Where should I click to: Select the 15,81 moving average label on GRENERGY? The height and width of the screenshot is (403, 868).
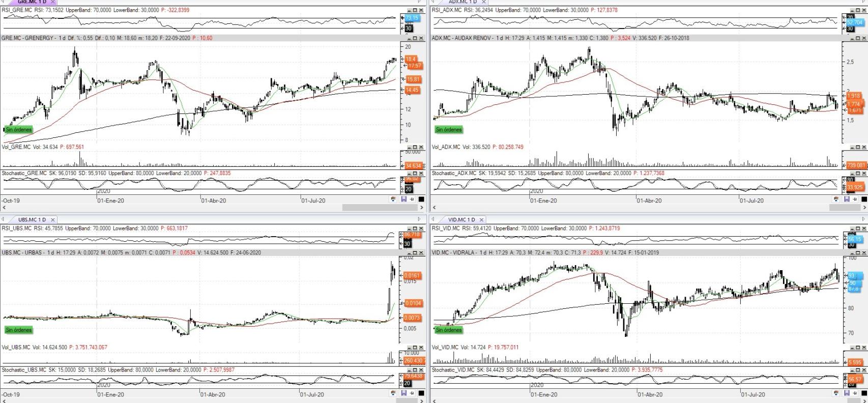tap(413, 79)
